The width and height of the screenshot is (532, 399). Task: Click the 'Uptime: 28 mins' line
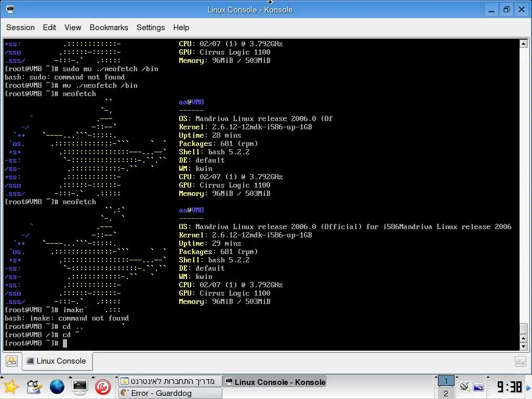point(210,136)
